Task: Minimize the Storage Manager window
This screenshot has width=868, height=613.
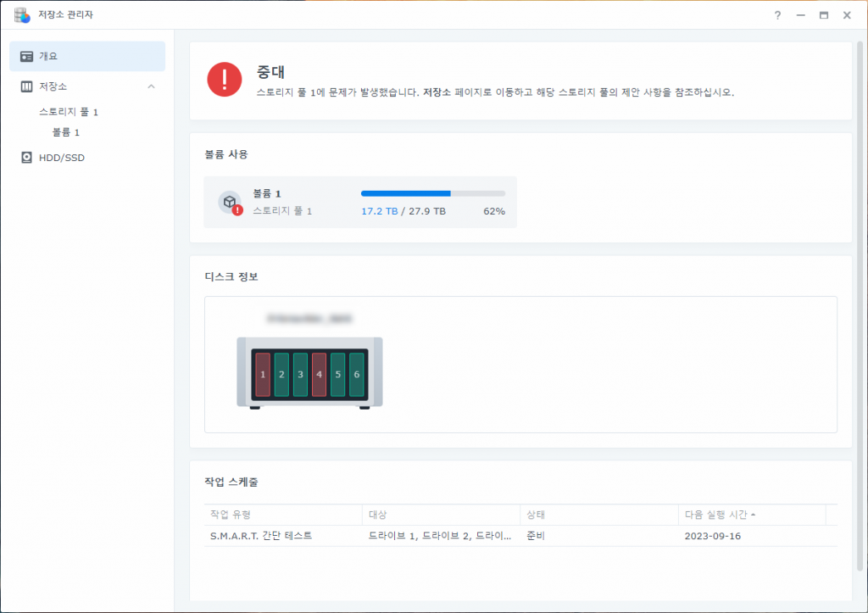Action: click(800, 15)
